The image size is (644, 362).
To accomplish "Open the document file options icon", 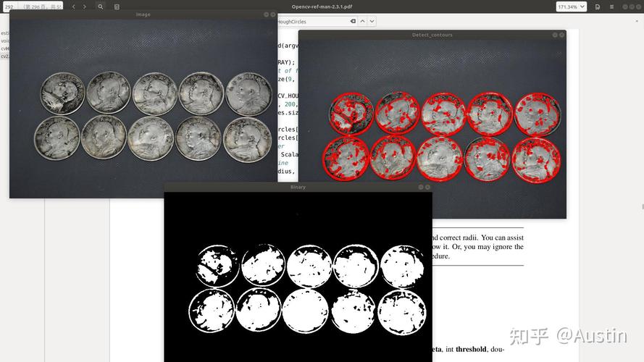I will (598, 7).
